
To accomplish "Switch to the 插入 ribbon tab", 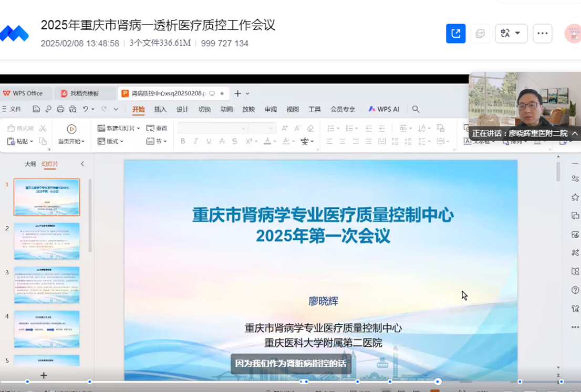I will click(x=160, y=109).
